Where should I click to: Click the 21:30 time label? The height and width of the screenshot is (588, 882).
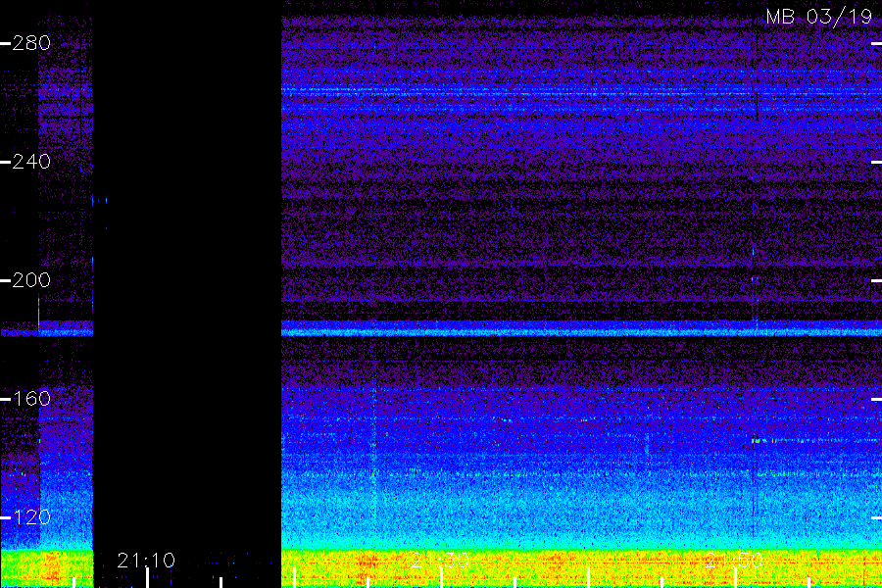tap(440, 561)
